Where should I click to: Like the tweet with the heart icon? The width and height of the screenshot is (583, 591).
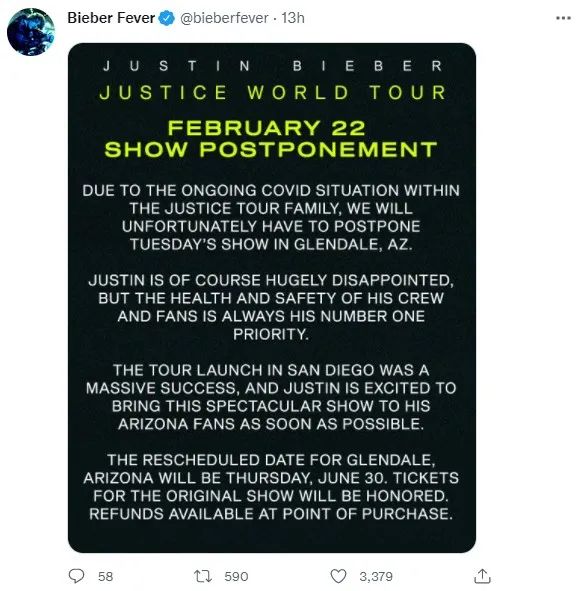point(338,576)
